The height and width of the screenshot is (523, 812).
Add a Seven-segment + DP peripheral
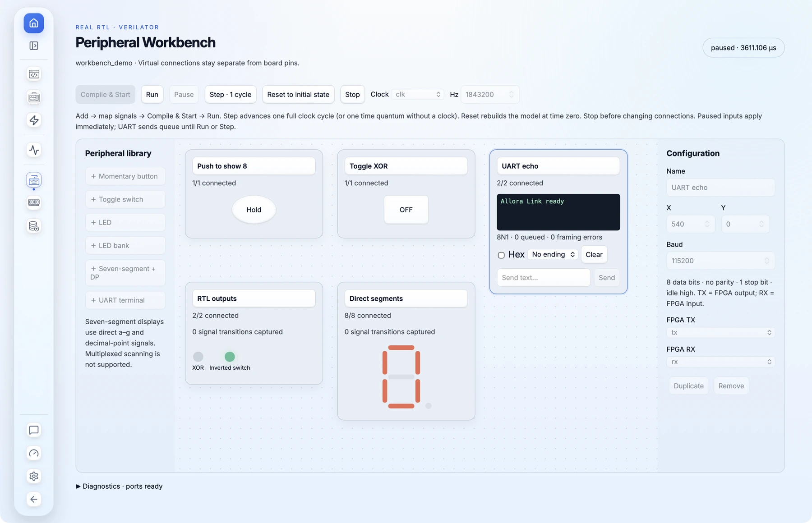point(125,273)
